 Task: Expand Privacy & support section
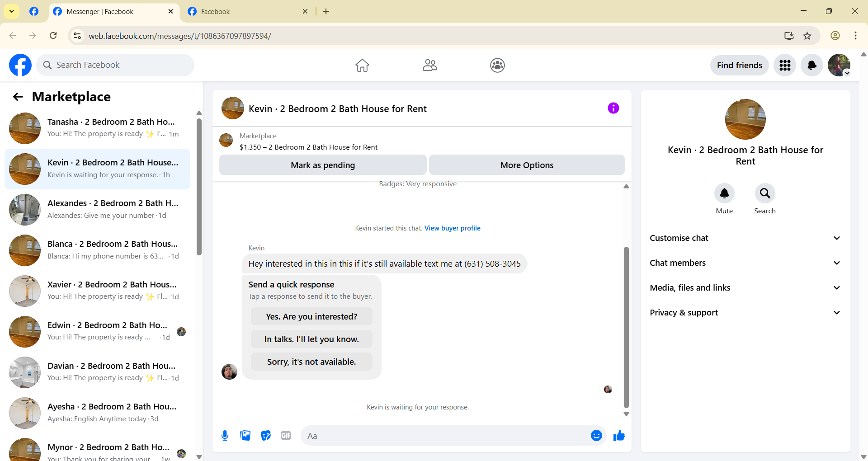point(745,313)
